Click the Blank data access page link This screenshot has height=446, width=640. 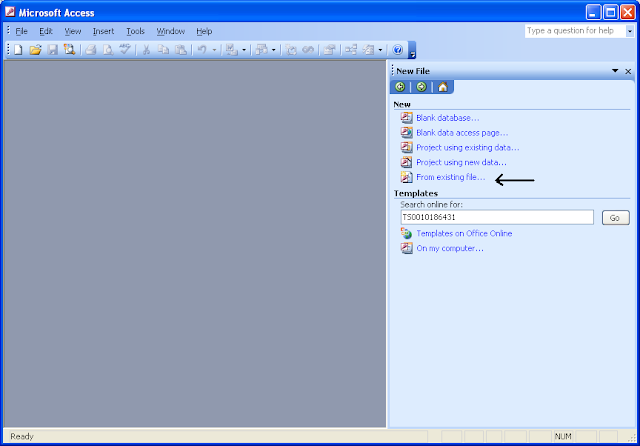tap(462, 133)
